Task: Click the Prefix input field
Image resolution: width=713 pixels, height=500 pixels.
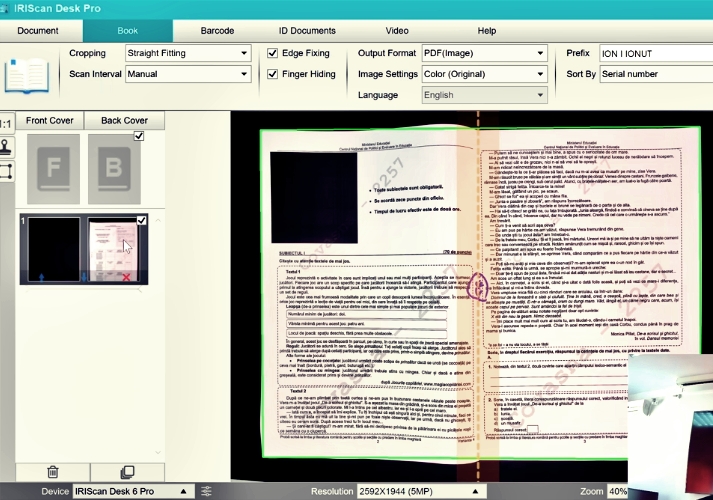Action: [x=656, y=54]
